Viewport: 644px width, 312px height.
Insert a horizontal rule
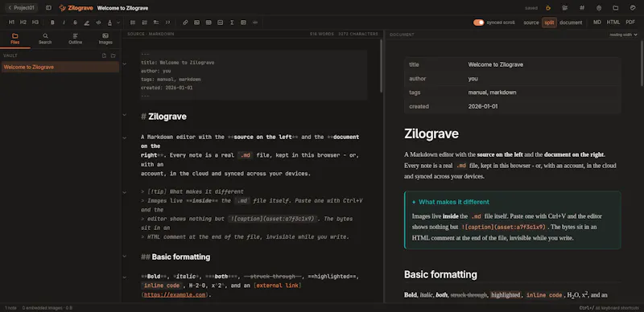coord(255,23)
